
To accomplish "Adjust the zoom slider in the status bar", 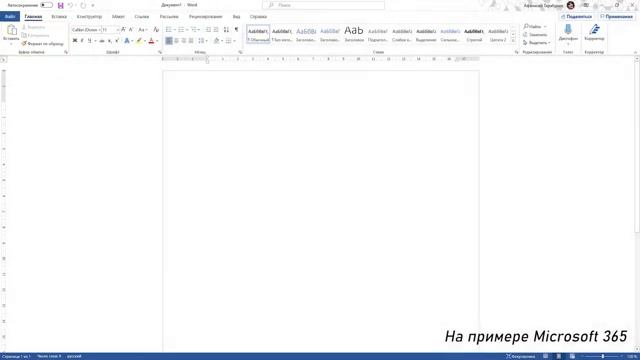I will 603,356.
